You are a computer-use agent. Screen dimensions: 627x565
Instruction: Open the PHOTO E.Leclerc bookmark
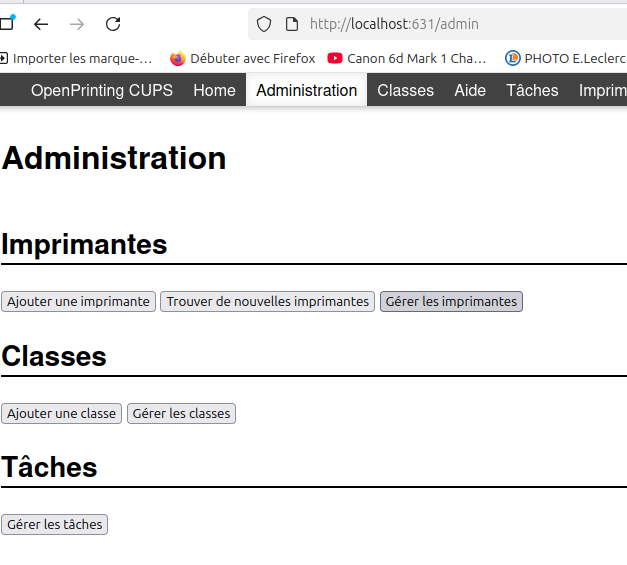[x=565, y=58]
